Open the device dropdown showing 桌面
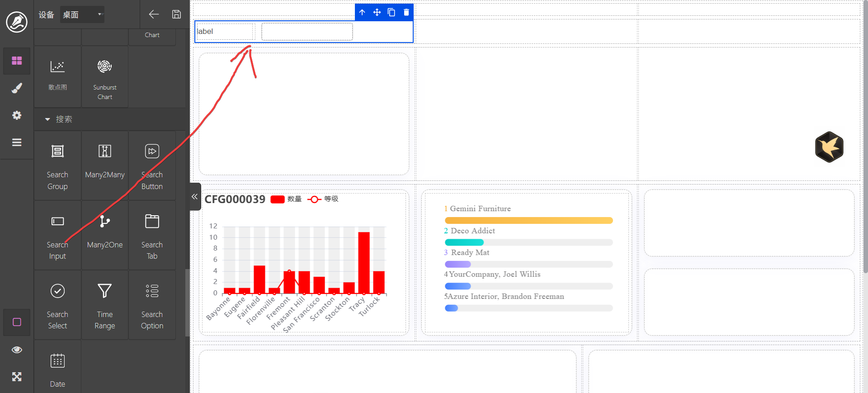This screenshot has height=393, width=868. pyautogui.click(x=82, y=14)
